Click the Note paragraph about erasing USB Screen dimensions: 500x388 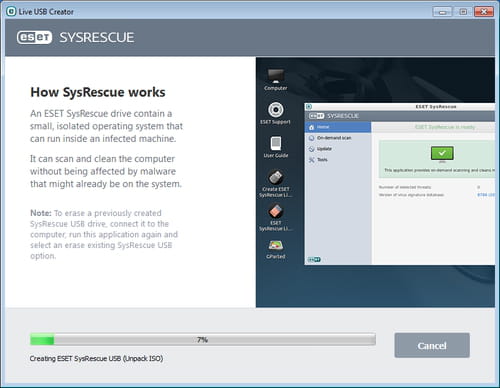click(x=104, y=234)
